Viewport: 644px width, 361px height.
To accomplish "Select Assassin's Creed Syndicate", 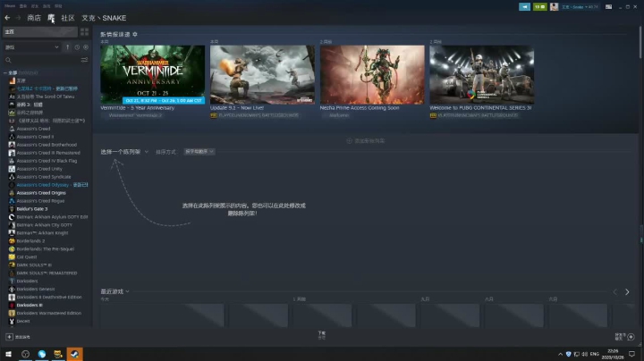I will (x=44, y=177).
